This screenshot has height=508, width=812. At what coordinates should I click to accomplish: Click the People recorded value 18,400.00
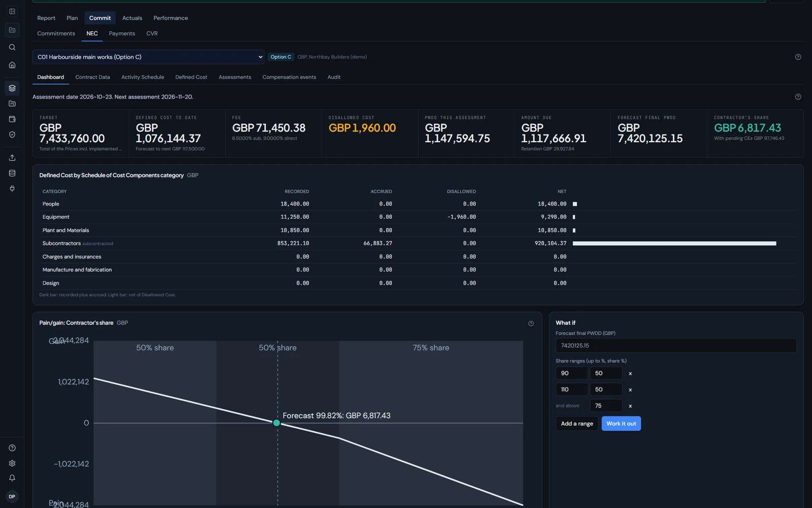[295, 204]
